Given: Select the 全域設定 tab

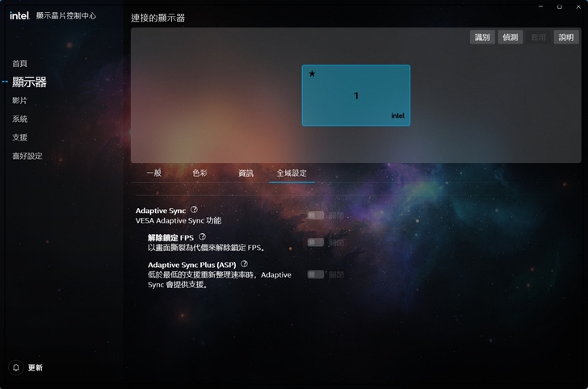Looking at the screenshot, I should click(292, 174).
